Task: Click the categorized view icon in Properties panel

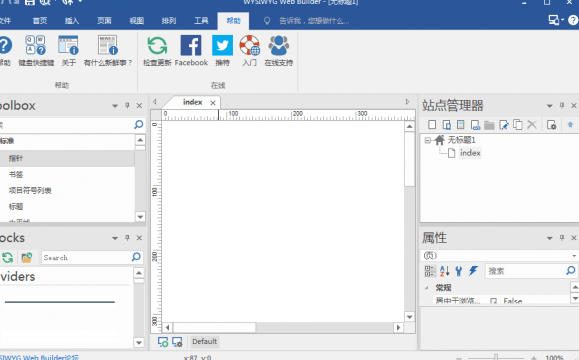Action: pyautogui.click(x=429, y=271)
